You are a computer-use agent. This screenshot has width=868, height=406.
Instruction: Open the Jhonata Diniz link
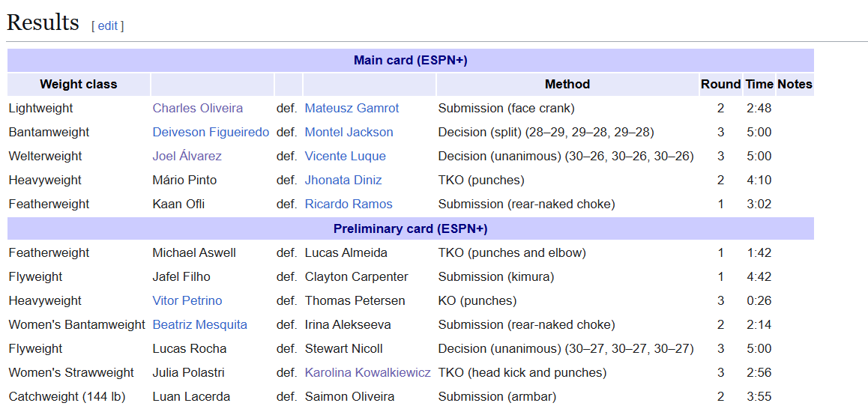[x=343, y=180]
